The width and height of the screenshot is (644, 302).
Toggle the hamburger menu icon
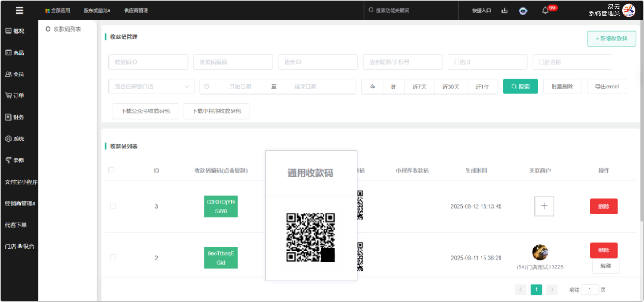click(x=19, y=10)
